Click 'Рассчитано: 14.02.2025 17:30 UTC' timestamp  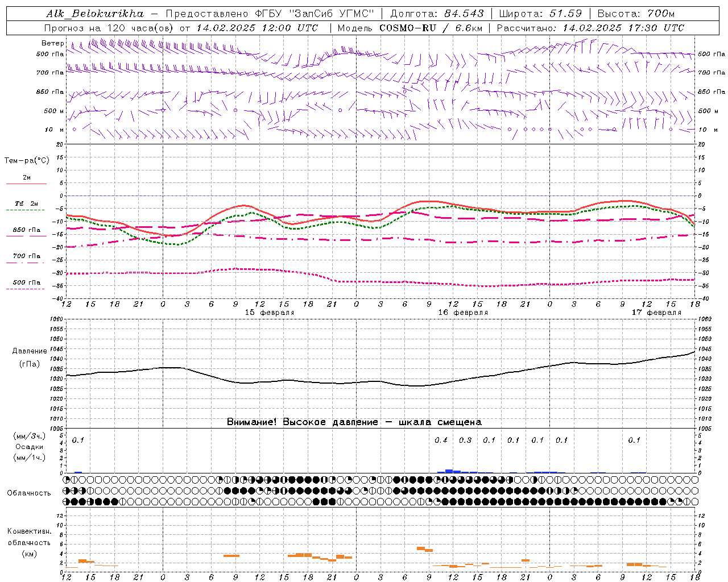[x=590, y=28]
